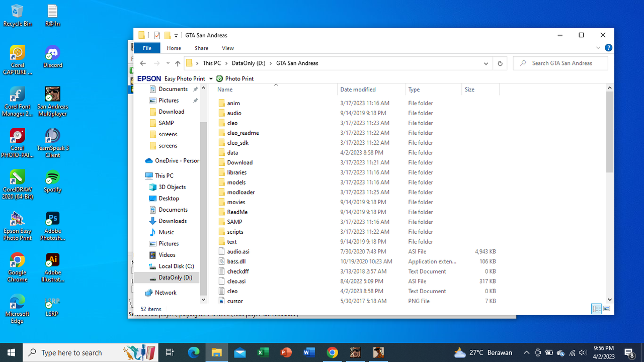
Task: Launch Adobe Illustrator desktop shortcut
Action: point(52,266)
